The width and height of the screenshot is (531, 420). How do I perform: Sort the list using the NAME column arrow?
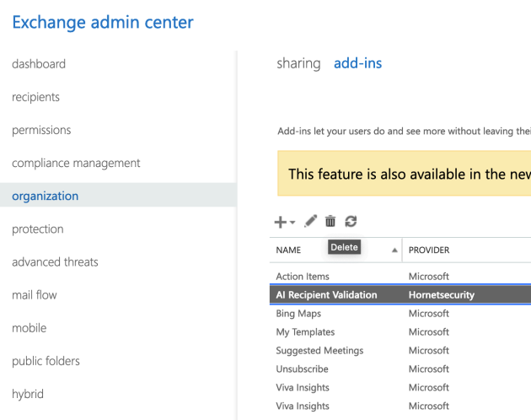(x=394, y=250)
